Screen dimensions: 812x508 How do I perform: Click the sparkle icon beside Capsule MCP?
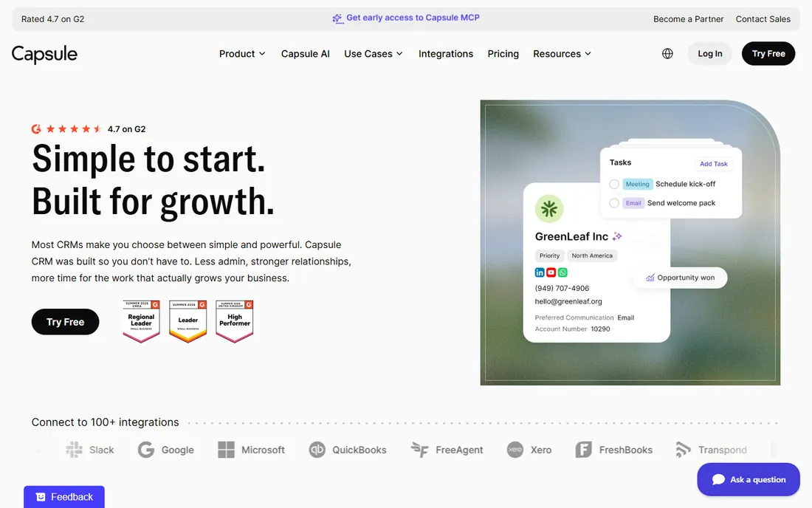coord(337,18)
